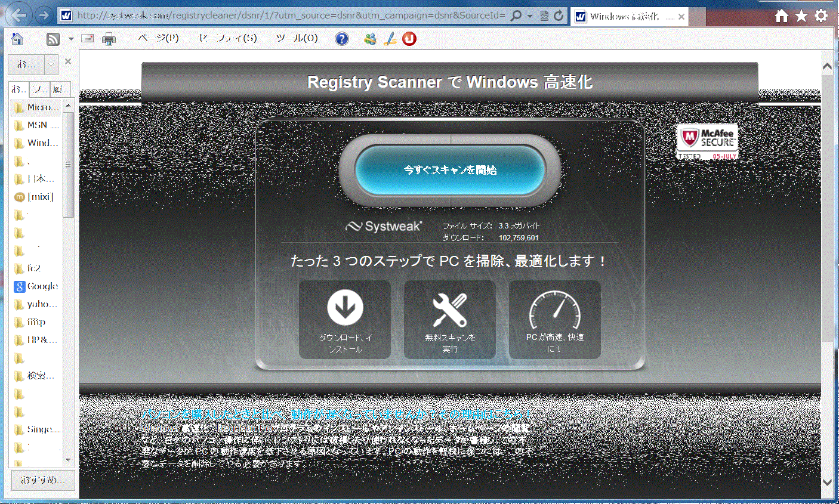839x504 pixels.
Task: Switch to the history tab in sidebar
Action: coord(60,89)
